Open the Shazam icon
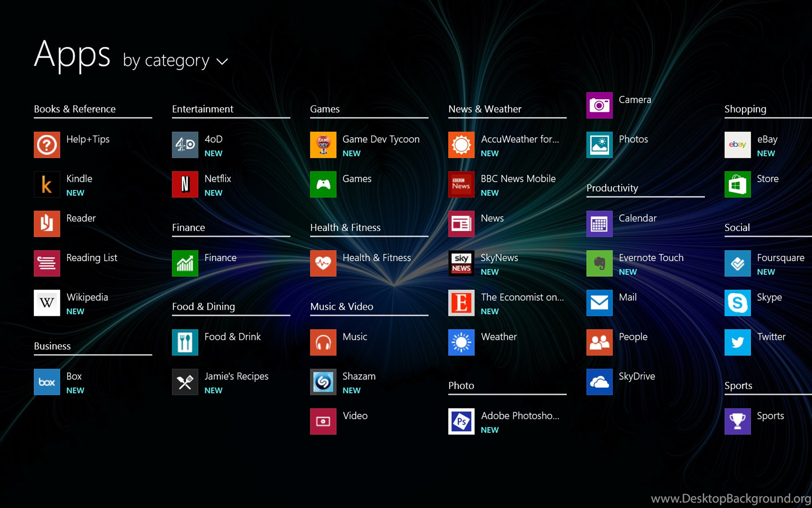The image size is (812, 508). pyautogui.click(x=323, y=382)
